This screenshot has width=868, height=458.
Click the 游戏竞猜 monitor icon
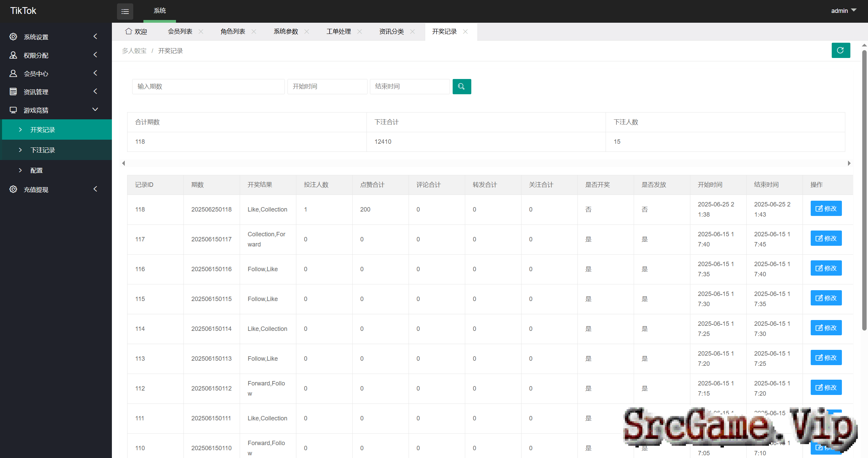coord(13,110)
